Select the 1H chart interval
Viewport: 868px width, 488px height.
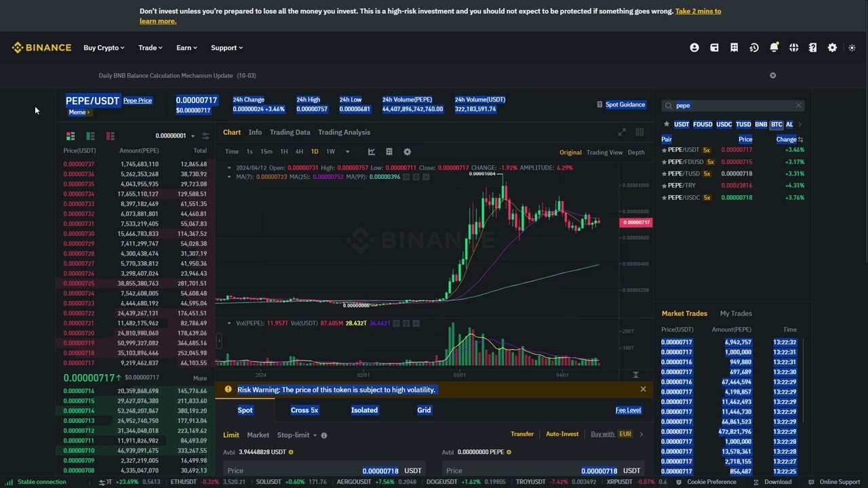coord(284,152)
